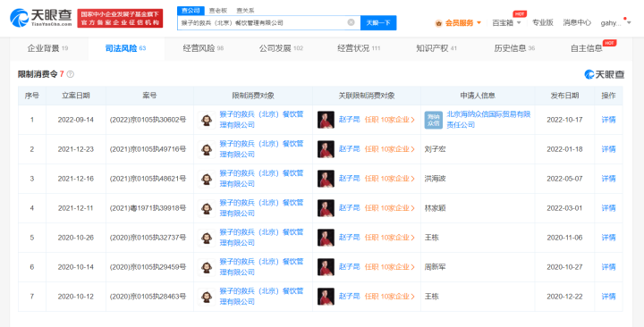Open the 经营状况 tab
This screenshot has width=644, height=327.
(359, 48)
